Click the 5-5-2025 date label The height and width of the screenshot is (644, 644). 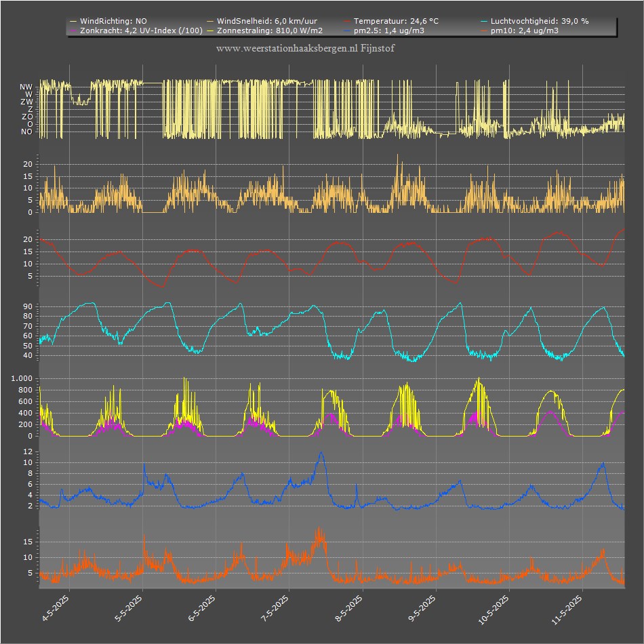pyautogui.click(x=129, y=608)
